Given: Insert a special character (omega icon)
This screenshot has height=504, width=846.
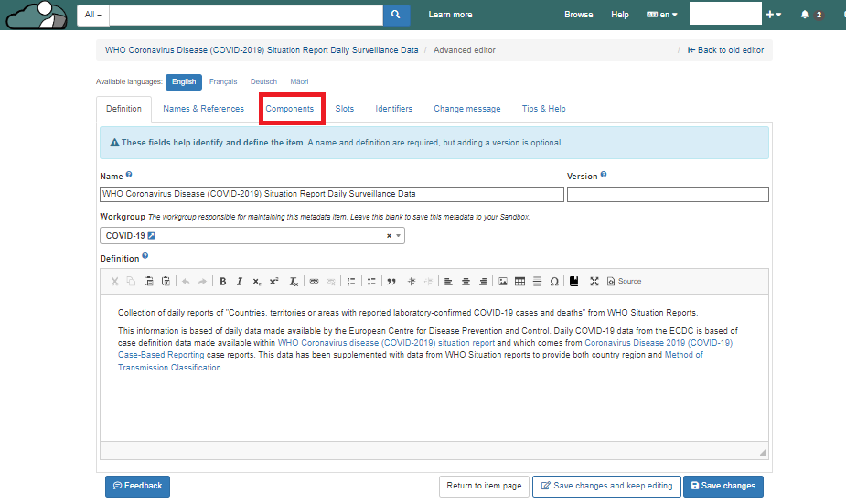Looking at the screenshot, I should coord(554,282).
